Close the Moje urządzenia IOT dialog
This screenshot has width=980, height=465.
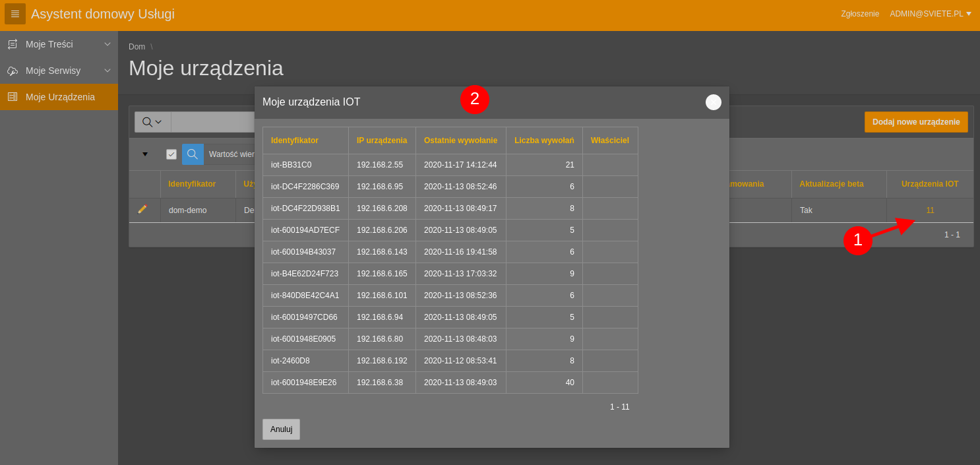pyautogui.click(x=714, y=102)
